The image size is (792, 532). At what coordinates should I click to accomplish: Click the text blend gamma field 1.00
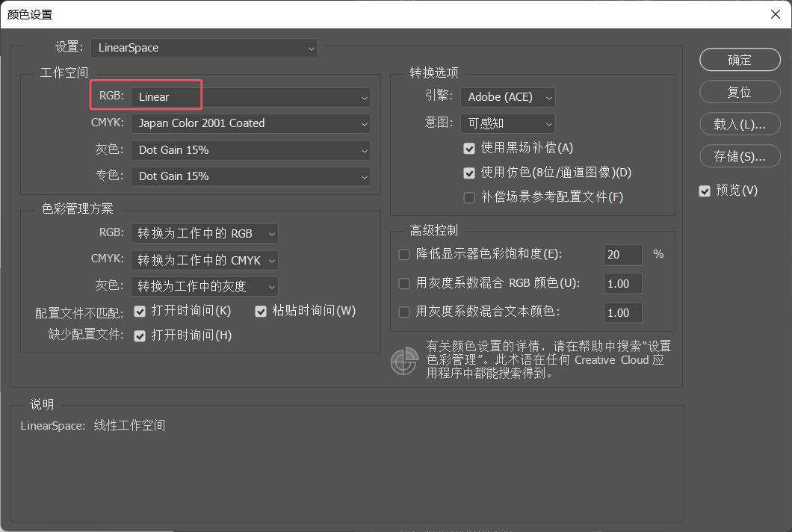[623, 313]
